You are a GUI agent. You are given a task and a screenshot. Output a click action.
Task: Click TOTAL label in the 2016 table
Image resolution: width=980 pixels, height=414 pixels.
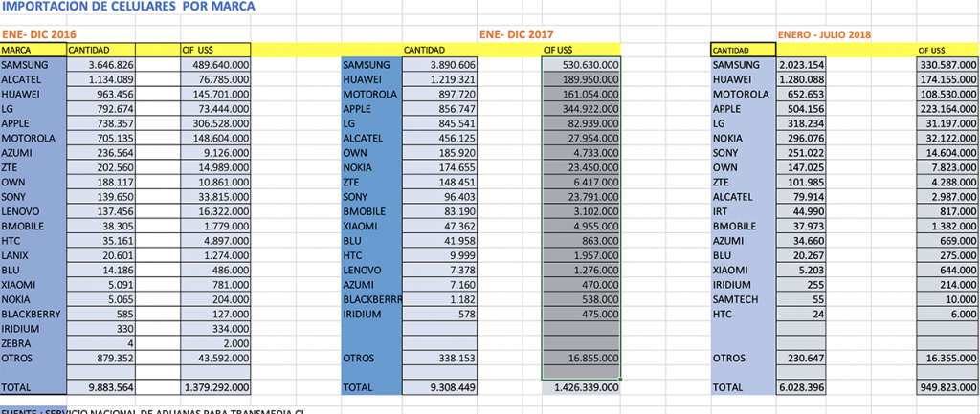33,388
